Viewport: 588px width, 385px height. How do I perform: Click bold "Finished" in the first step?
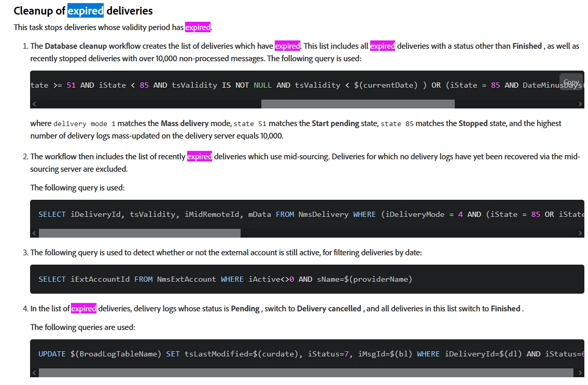(527, 46)
